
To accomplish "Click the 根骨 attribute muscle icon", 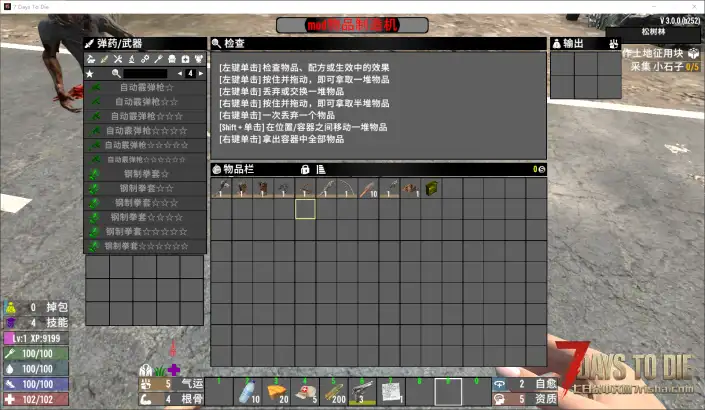I will click(146, 399).
